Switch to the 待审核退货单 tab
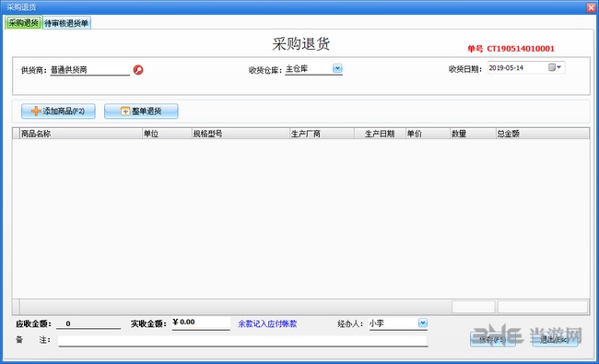599x364 pixels. tap(66, 23)
